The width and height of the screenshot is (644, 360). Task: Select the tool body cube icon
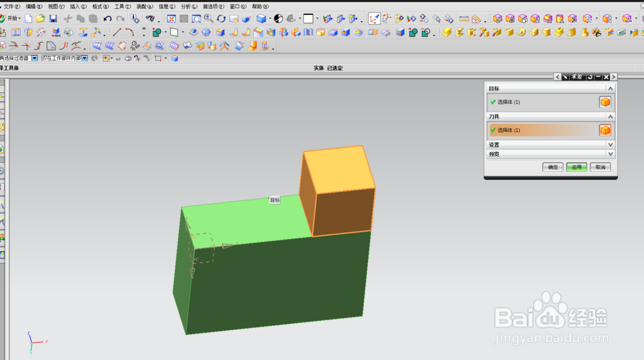[605, 131]
